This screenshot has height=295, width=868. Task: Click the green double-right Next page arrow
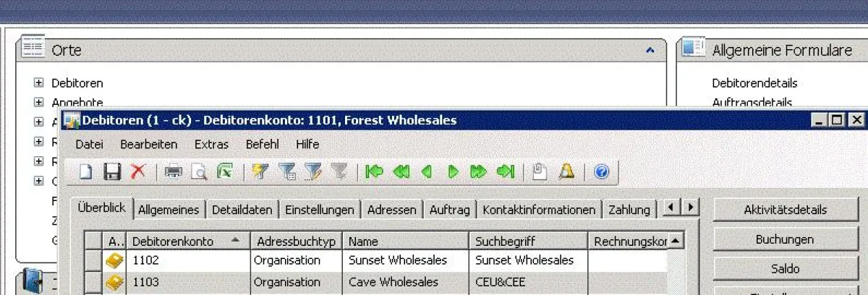tap(478, 171)
